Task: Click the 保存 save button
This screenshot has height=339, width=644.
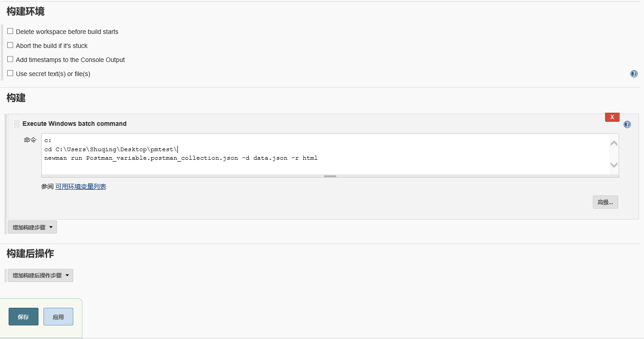Action: pyautogui.click(x=23, y=316)
